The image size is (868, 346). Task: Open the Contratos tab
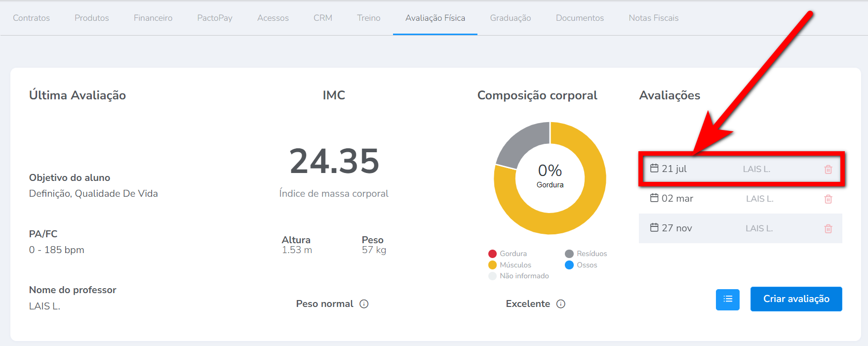[32, 18]
